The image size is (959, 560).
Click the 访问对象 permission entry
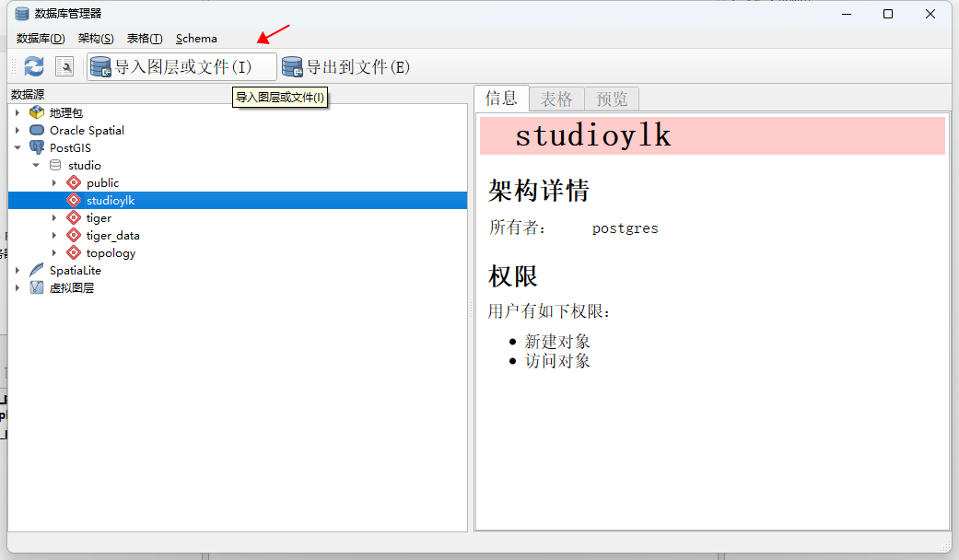[557, 361]
